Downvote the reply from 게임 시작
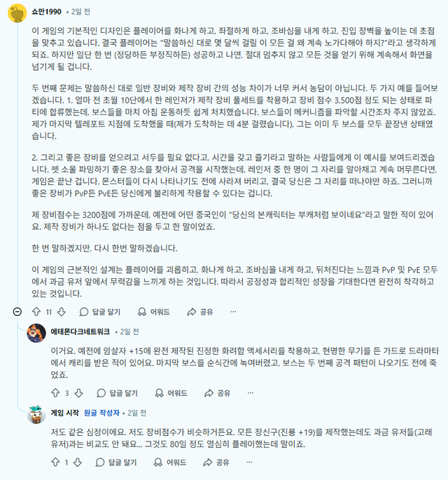Screen dimensions: 448x480 point(79,462)
